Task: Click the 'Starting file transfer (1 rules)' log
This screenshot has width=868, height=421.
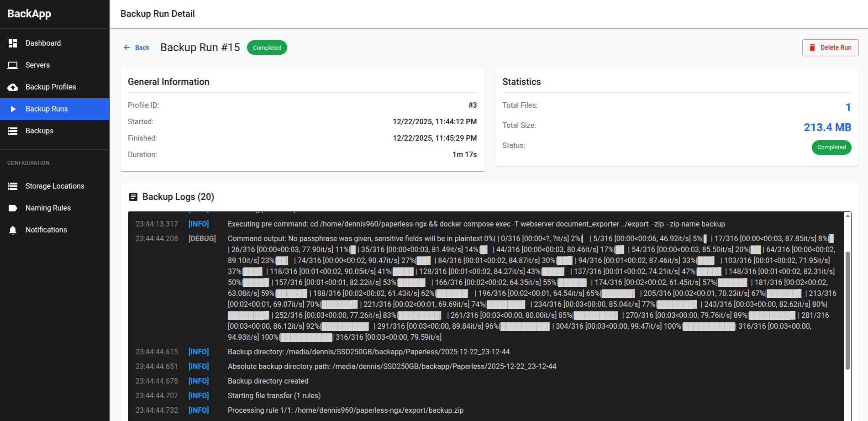Action: (x=274, y=396)
